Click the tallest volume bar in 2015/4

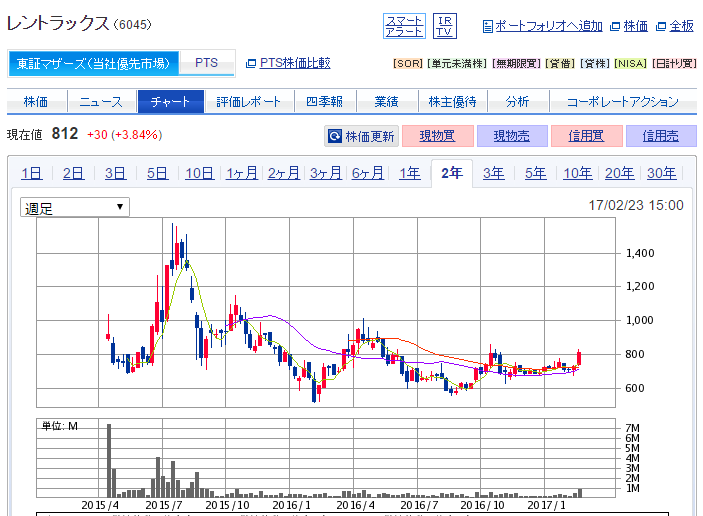[109, 460]
